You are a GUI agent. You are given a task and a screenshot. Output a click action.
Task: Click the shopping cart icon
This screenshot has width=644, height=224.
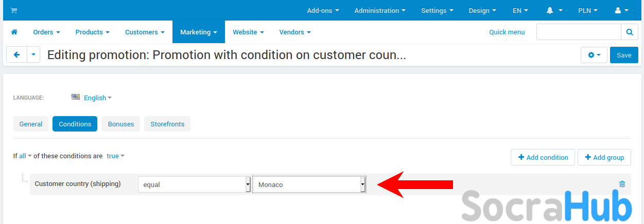point(13,10)
